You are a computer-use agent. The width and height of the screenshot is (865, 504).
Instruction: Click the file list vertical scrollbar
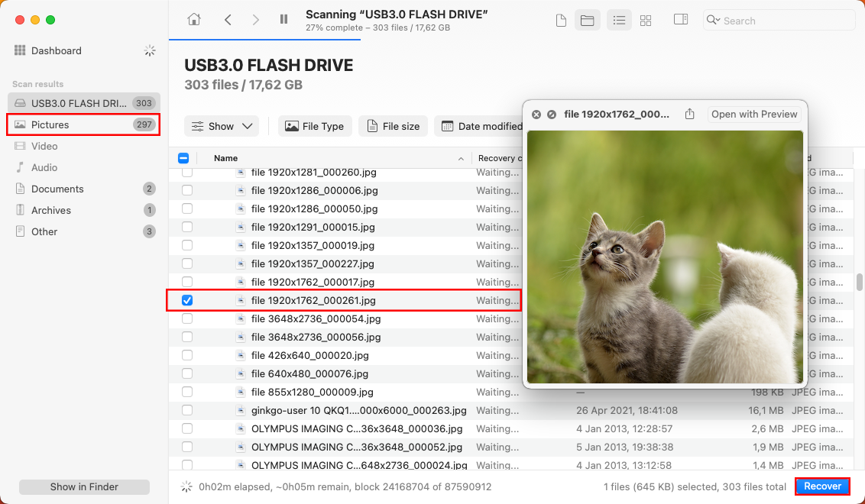(859, 282)
